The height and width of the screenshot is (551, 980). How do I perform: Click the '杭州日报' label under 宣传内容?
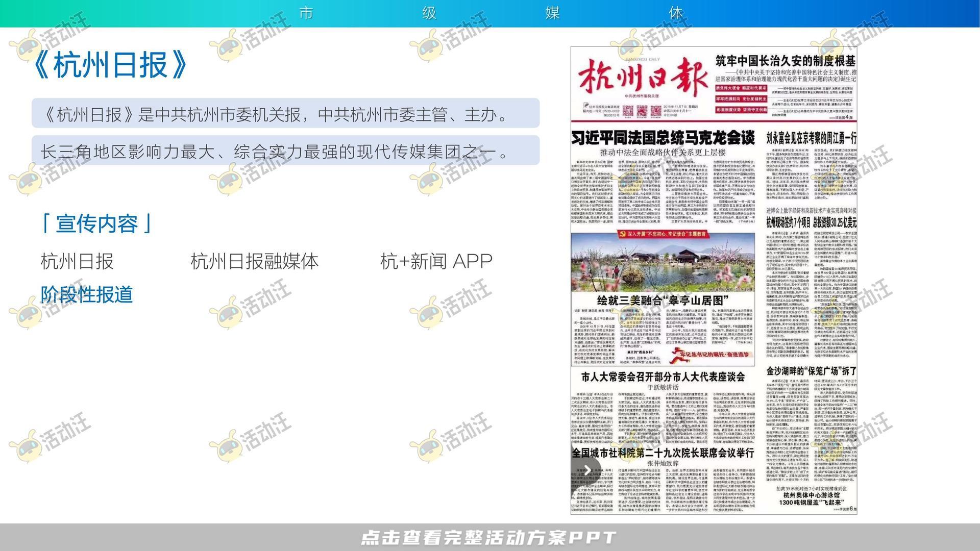coord(77,261)
